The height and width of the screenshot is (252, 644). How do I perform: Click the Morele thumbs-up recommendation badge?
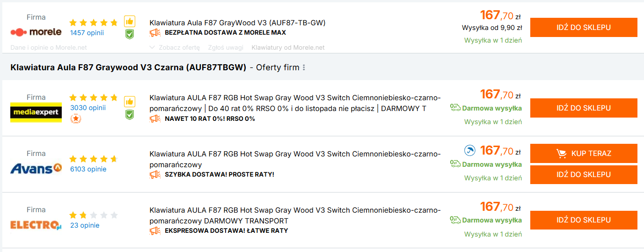[130, 22]
